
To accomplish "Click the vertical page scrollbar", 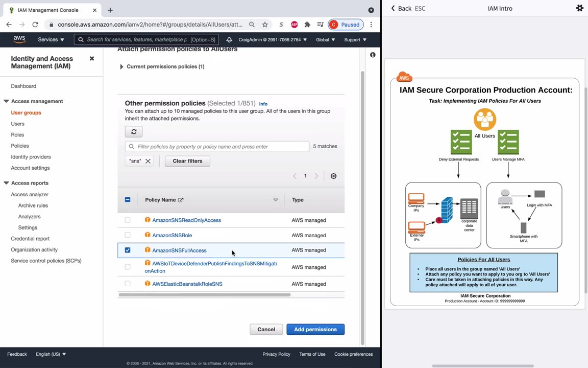I will (x=362, y=208).
